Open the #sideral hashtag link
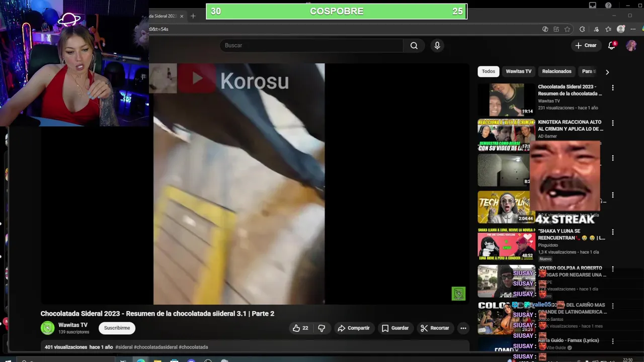This screenshot has width=644, height=362. 124,347
